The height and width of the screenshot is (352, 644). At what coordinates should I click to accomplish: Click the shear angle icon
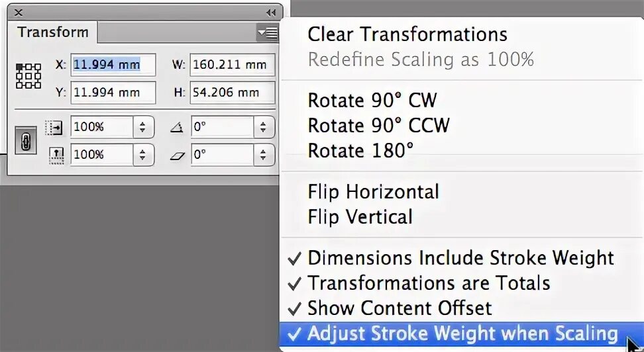[178, 155]
